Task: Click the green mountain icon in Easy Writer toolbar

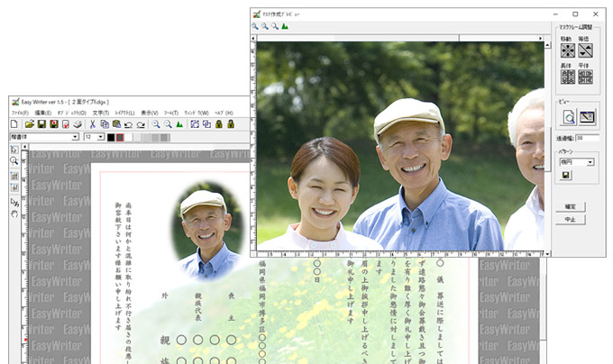Action: pyautogui.click(x=179, y=124)
